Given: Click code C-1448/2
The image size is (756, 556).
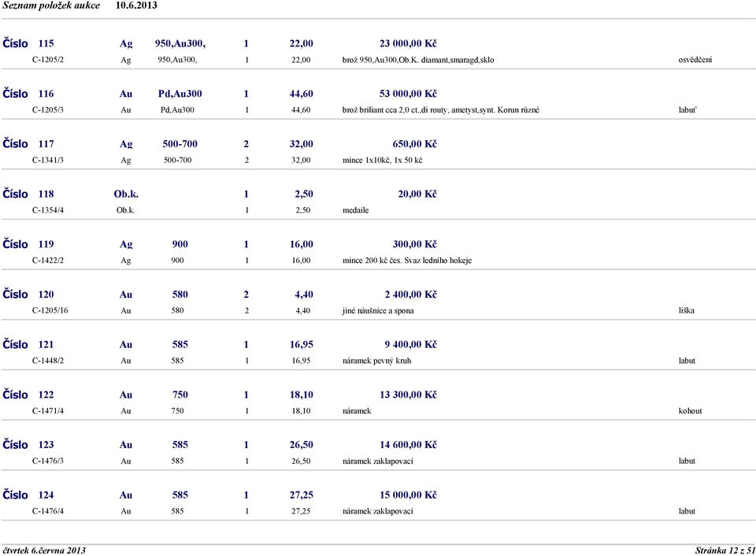Looking at the screenshot, I should pyautogui.click(x=48, y=361).
